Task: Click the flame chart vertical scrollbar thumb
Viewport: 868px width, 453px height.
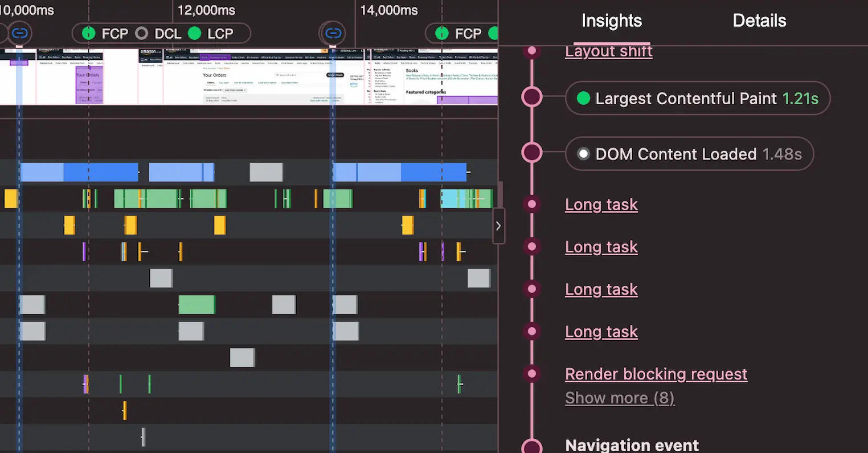Action: click(501, 195)
